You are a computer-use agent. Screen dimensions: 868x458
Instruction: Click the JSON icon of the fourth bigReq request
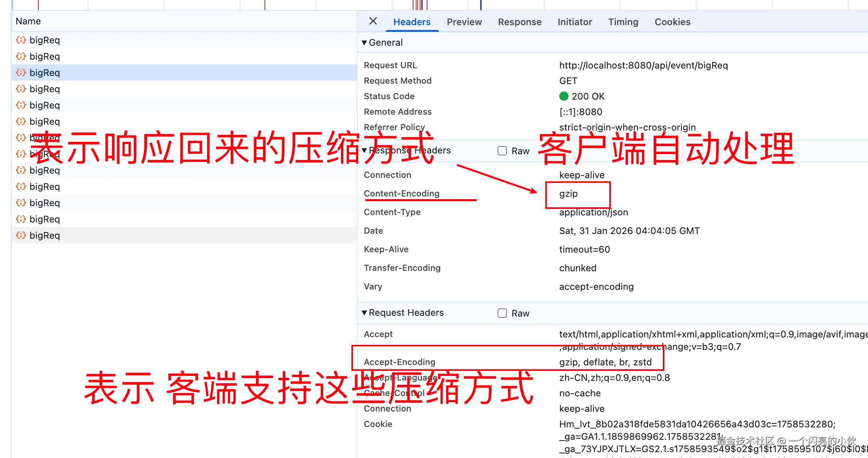pos(21,89)
